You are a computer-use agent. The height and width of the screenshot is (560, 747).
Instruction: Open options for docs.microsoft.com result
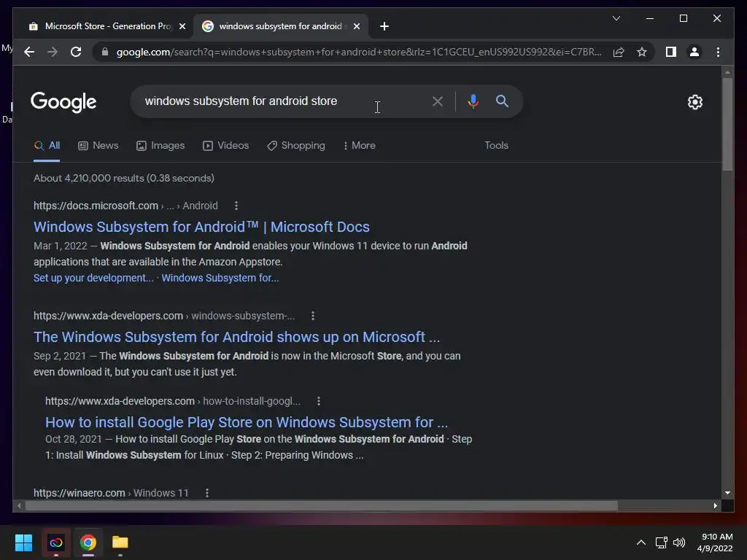coord(236,206)
